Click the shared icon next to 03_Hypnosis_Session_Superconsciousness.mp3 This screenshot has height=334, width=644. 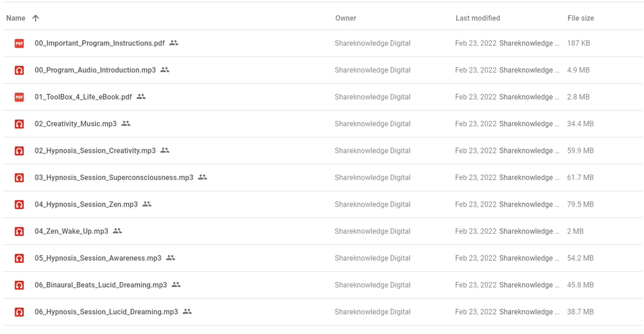point(202,177)
